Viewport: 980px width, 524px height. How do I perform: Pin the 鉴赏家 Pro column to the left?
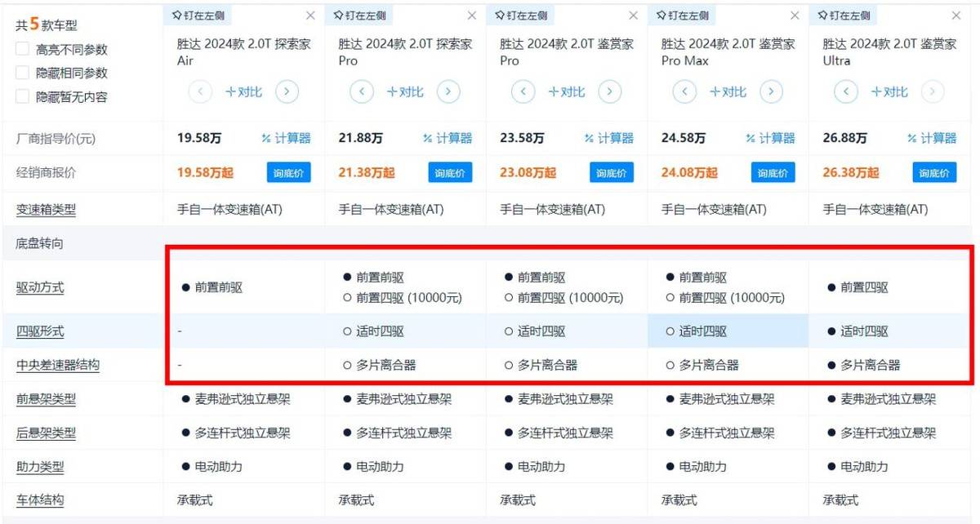click(522, 16)
